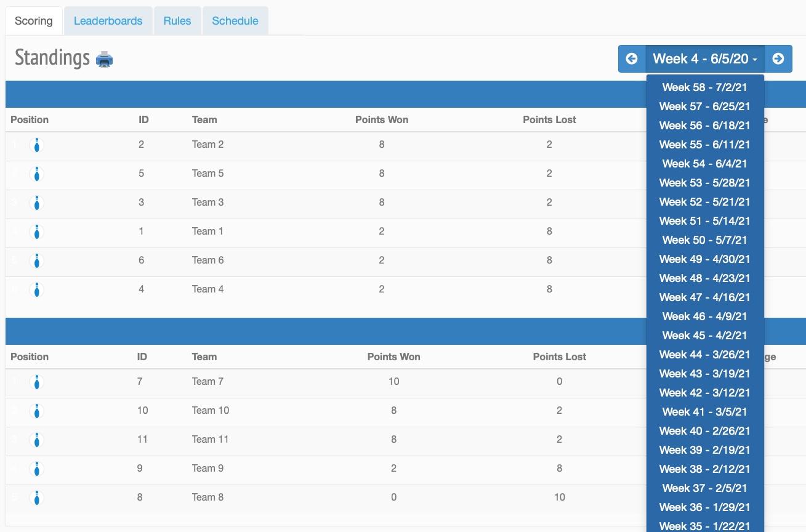
Task: Click the bowling pin icon for Team 9
Action: 37,469
